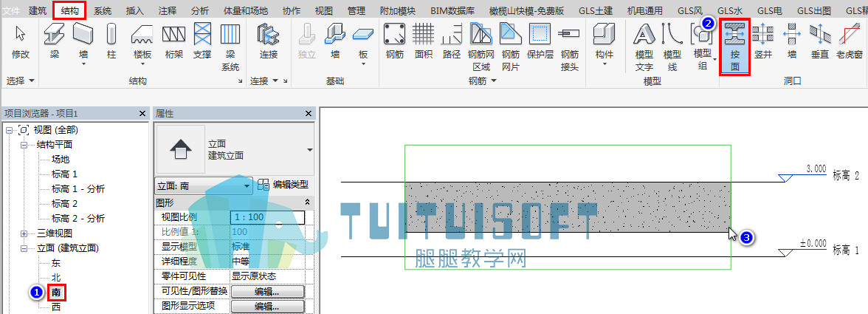
Task: Select the Brace (支撑) tool
Action: (202, 41)
